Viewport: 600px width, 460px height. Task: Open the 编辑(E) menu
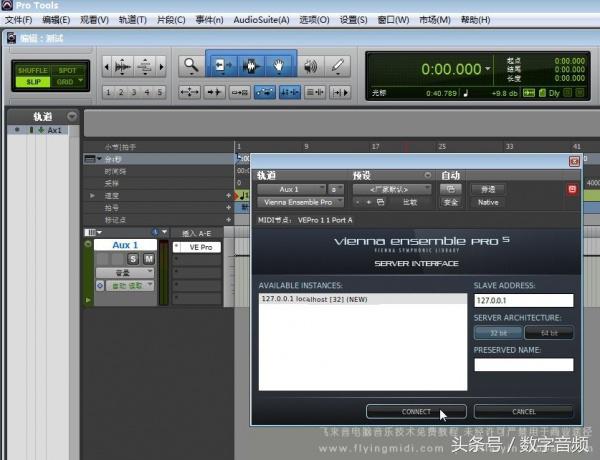56,20
